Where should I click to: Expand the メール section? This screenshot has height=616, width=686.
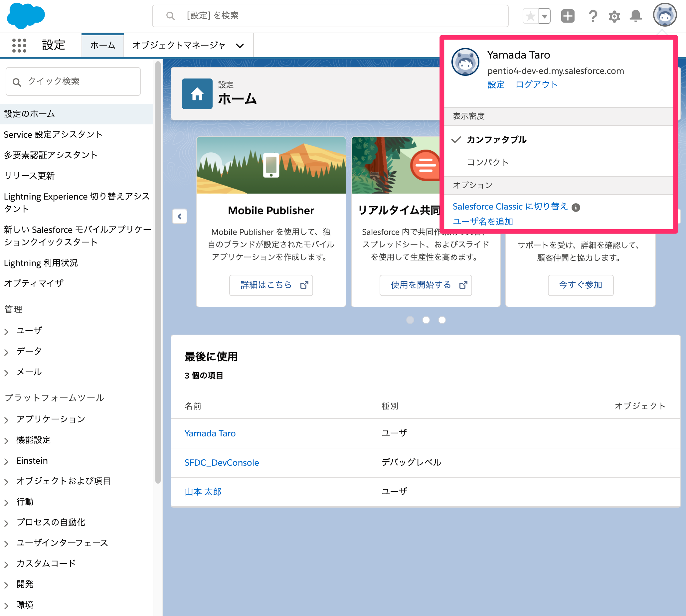click(6, 373)
